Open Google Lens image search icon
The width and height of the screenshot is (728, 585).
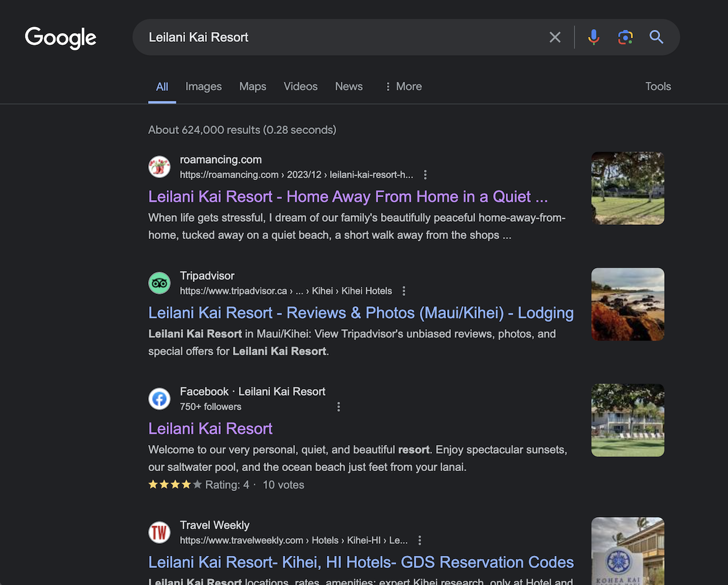[x=625, y=38]
